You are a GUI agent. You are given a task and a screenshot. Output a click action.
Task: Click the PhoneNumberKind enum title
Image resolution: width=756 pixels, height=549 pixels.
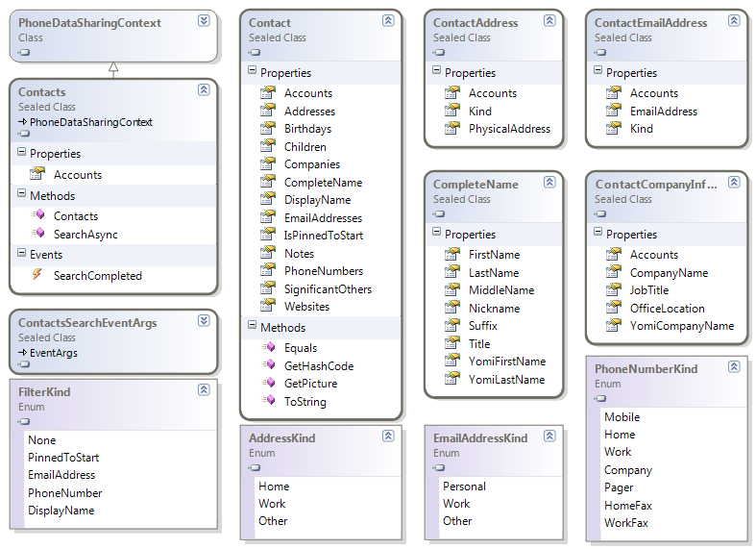[x=646, y=369]
